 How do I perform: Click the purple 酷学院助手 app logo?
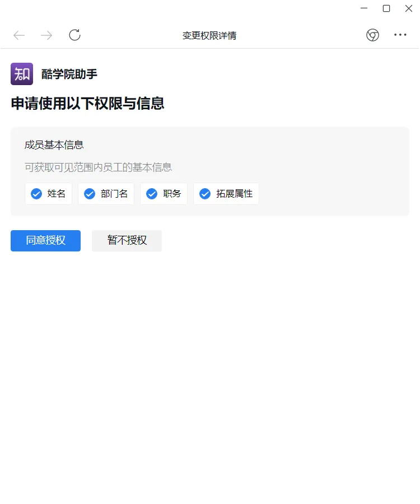pos(22,74)
